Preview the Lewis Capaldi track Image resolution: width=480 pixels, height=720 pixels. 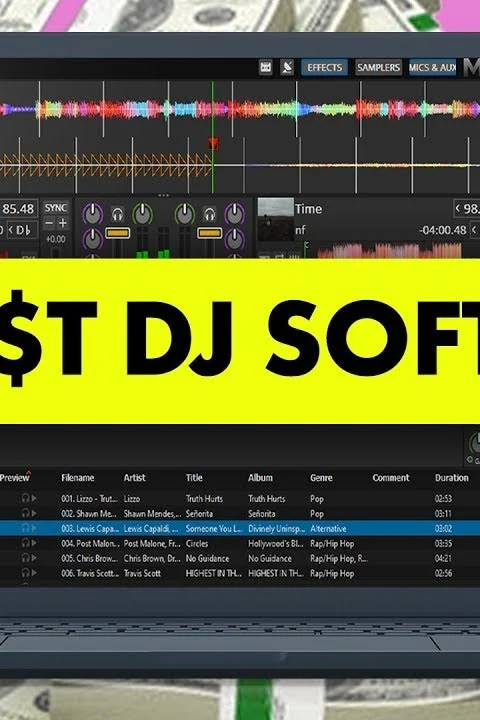point(29,529)
